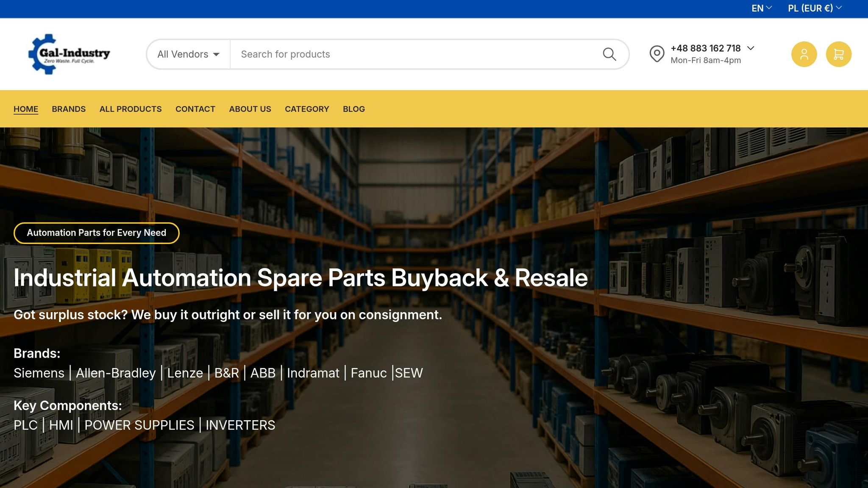
Task: Click the Allen-Bradley brand name
Action: point(116,373)
